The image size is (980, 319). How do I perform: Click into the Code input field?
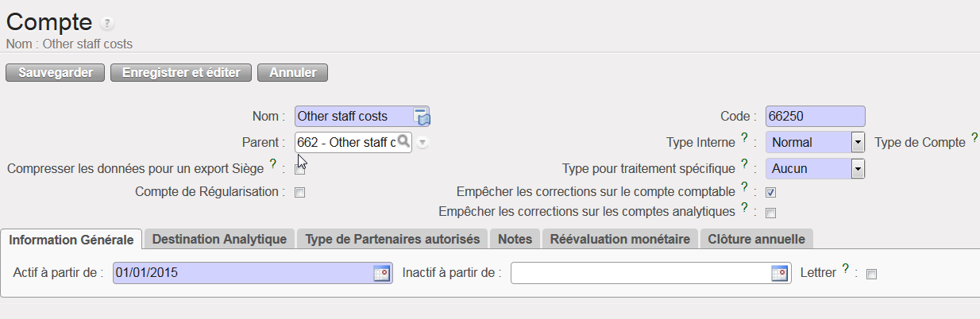click(815, 117)
